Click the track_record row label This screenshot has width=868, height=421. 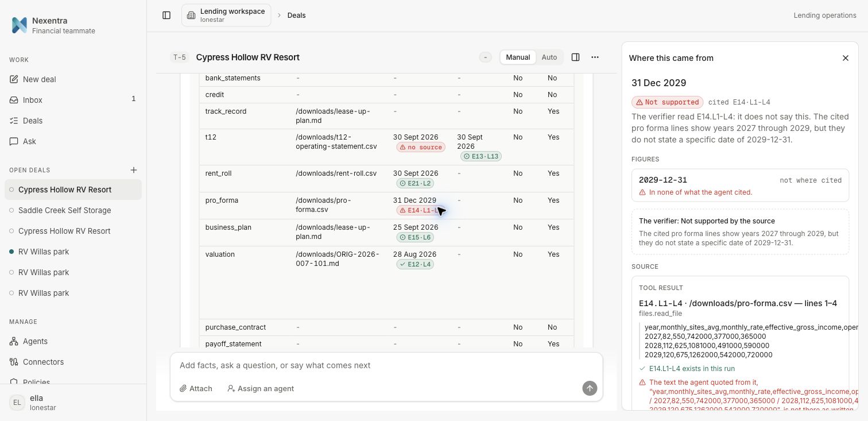(226, 111)
